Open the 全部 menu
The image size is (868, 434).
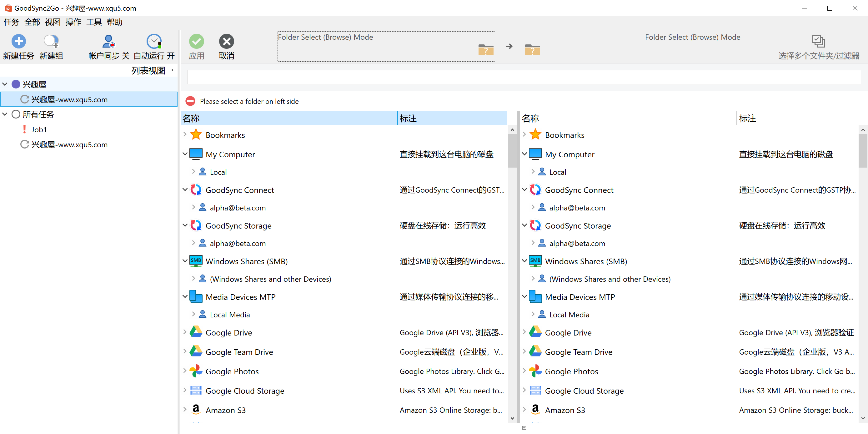32,22
